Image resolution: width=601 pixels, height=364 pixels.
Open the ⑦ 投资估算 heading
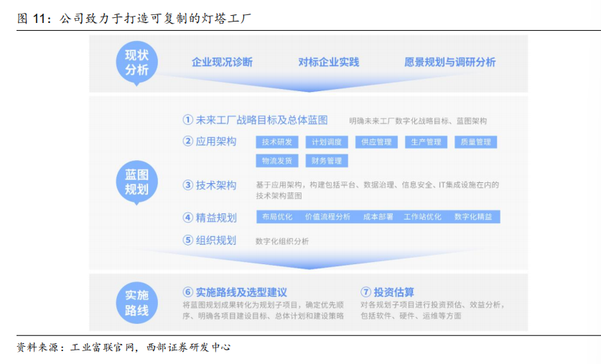pyautogui.click(x=387, y=292)
